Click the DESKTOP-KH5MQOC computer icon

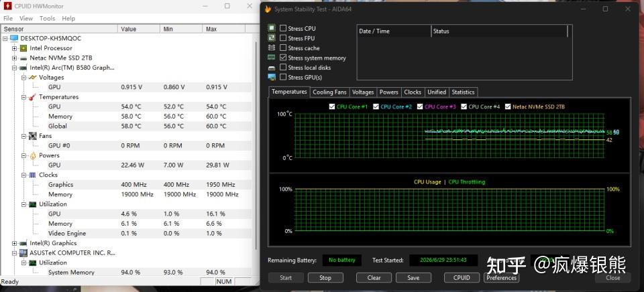pyautogui.click(x=14, y=38)
